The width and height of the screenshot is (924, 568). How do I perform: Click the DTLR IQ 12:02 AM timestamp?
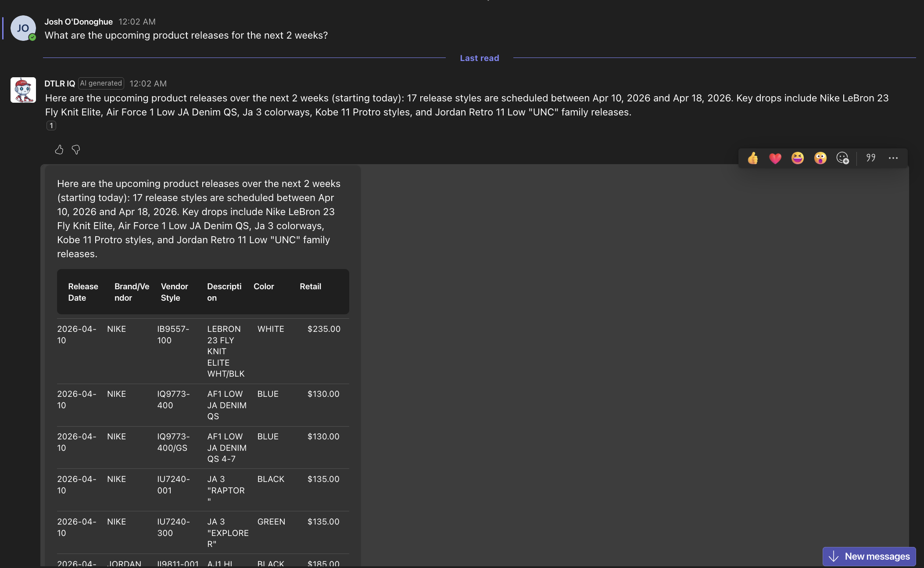[148, 83]
